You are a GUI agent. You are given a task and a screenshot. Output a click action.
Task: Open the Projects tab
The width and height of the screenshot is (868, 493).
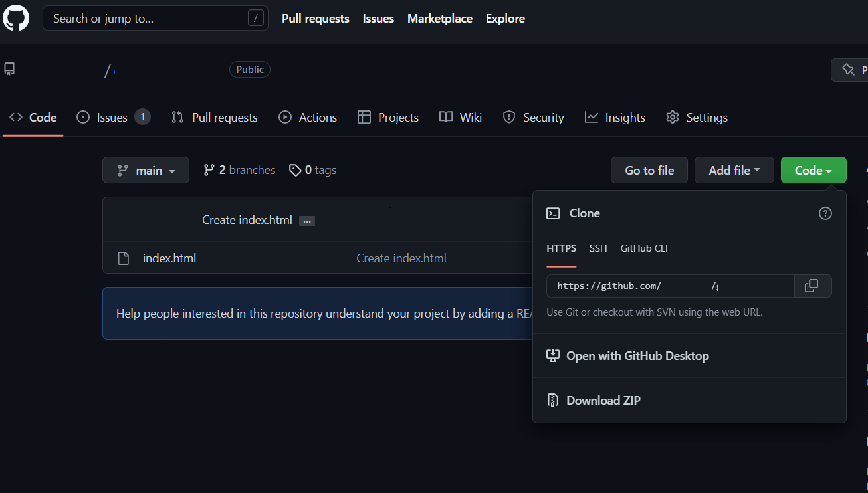click(388, 118)
